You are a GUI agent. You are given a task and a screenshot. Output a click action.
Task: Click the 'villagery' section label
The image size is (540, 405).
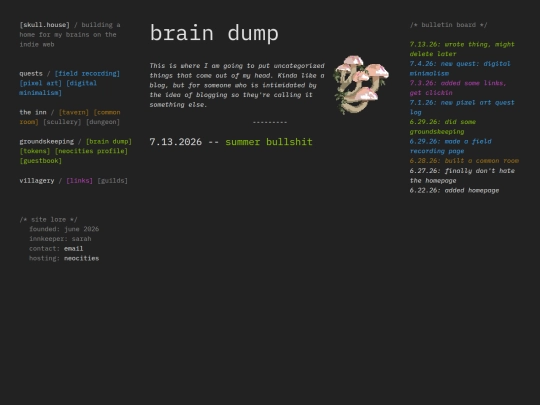(37, 180)
